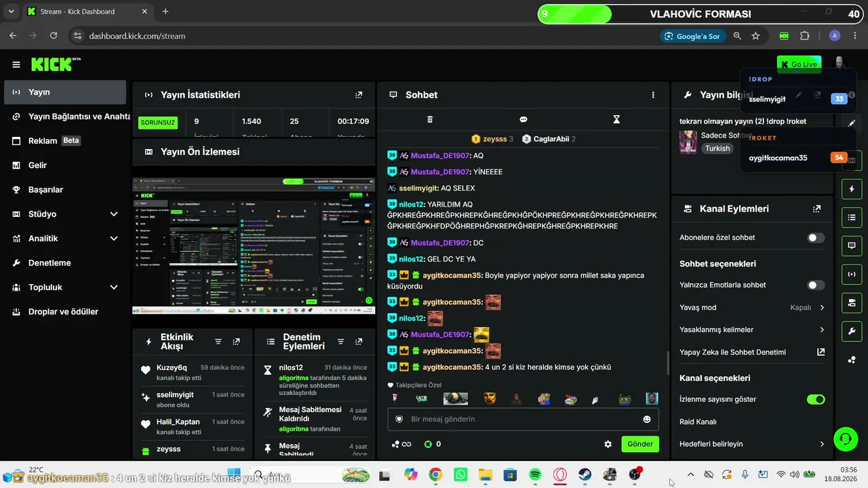Click Google'a Sor button in address bar
This screenshot has height=488, width=868.
[692, 36]
